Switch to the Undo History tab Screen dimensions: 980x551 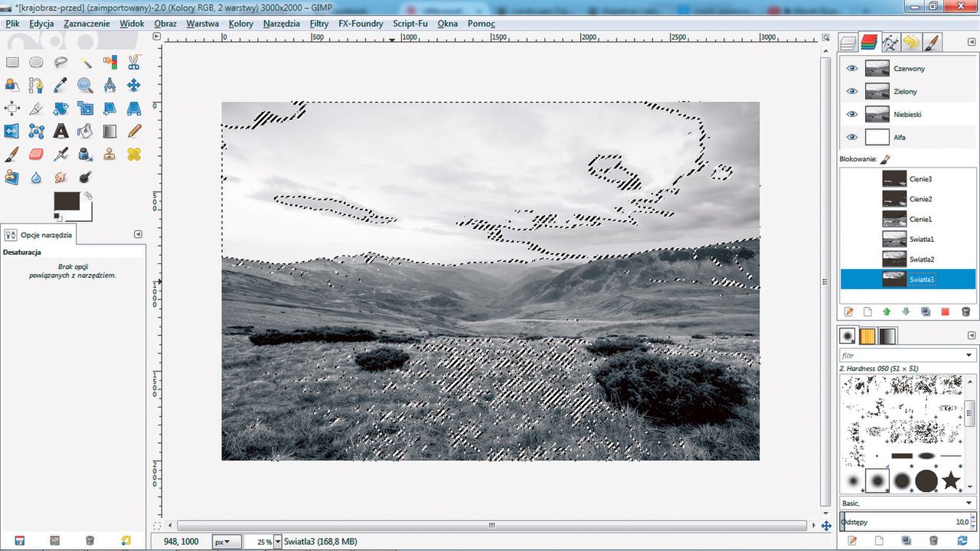911,43
